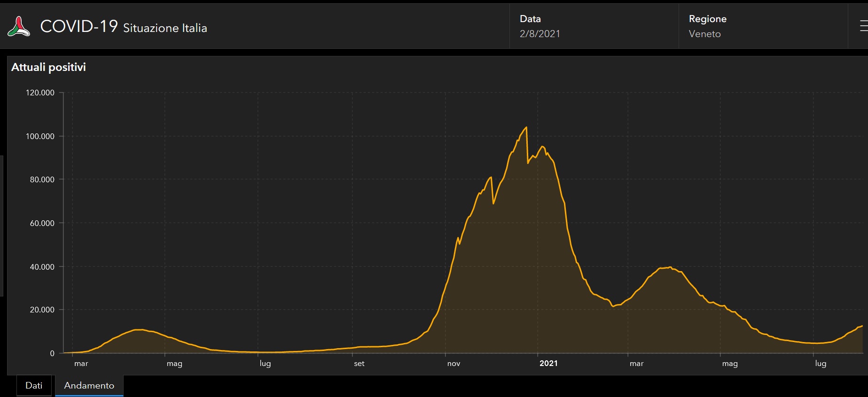Click the highest peak of the curve
The height and width of the screenshot is (397, 868).
(x=526, y=127)
